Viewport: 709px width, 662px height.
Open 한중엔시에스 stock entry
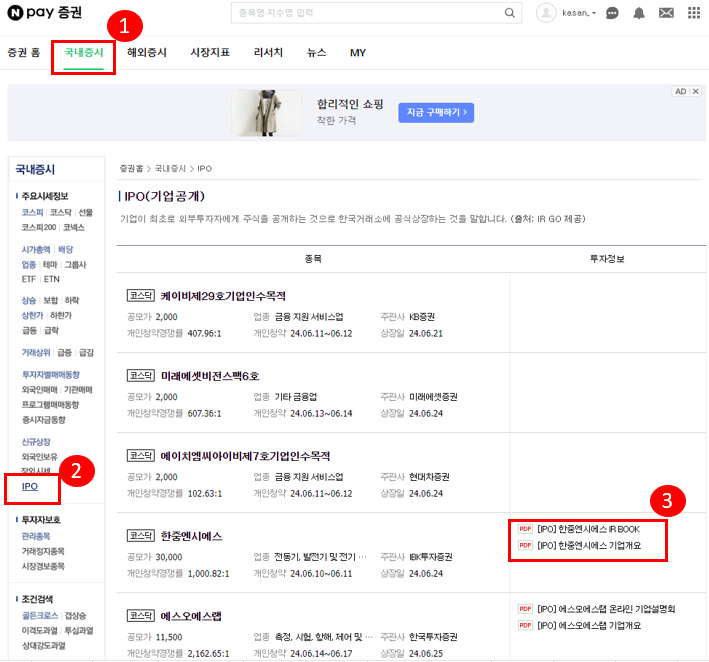[x=191, y=536]
